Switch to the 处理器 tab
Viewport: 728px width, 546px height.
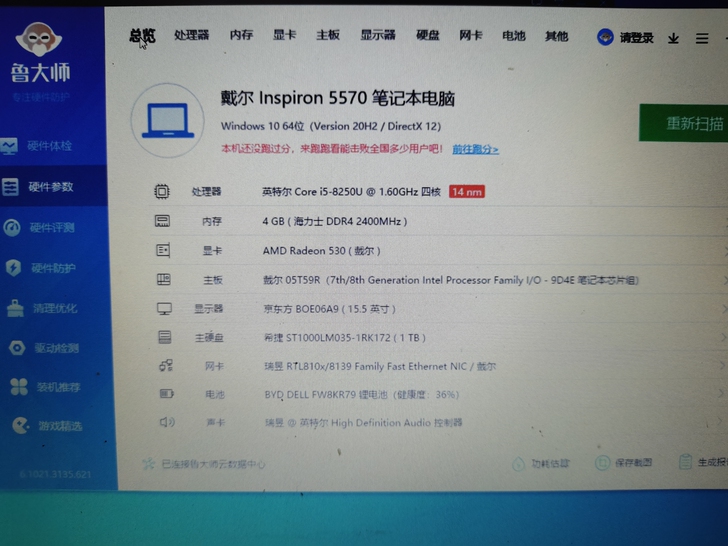click(x=191, y=35)
